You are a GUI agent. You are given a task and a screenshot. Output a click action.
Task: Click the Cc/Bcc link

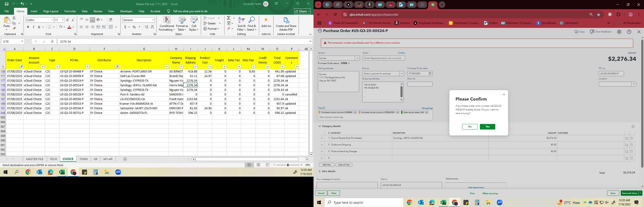pos(401,53)
